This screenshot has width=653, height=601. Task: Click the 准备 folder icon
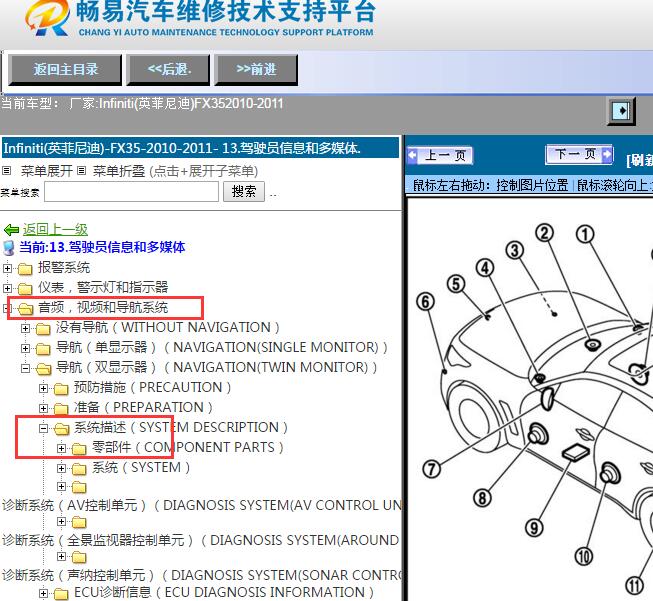click(61, 408)
